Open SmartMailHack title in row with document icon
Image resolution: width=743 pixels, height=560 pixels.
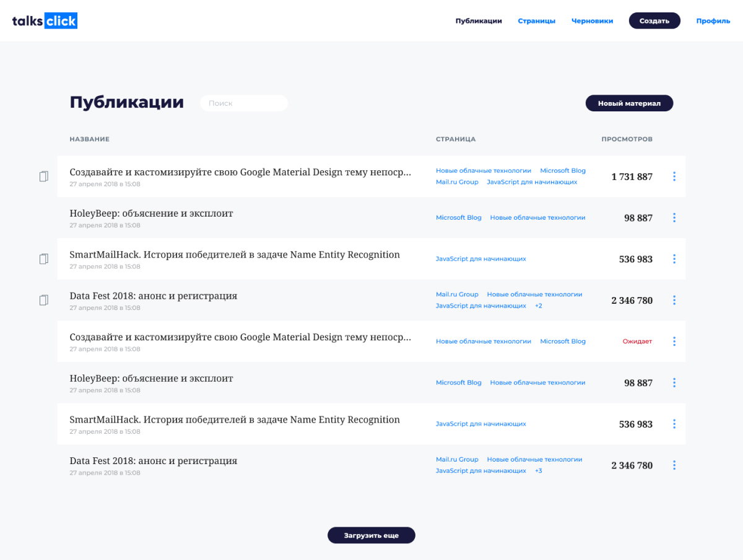pyautogui.click(x=235, y=254)
